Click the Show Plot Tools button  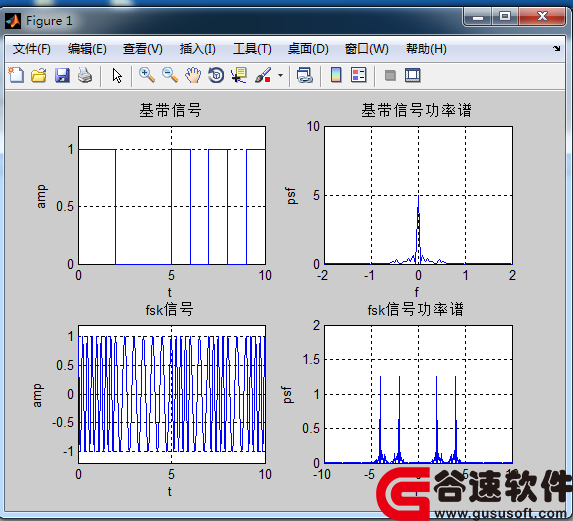point(413,76)
